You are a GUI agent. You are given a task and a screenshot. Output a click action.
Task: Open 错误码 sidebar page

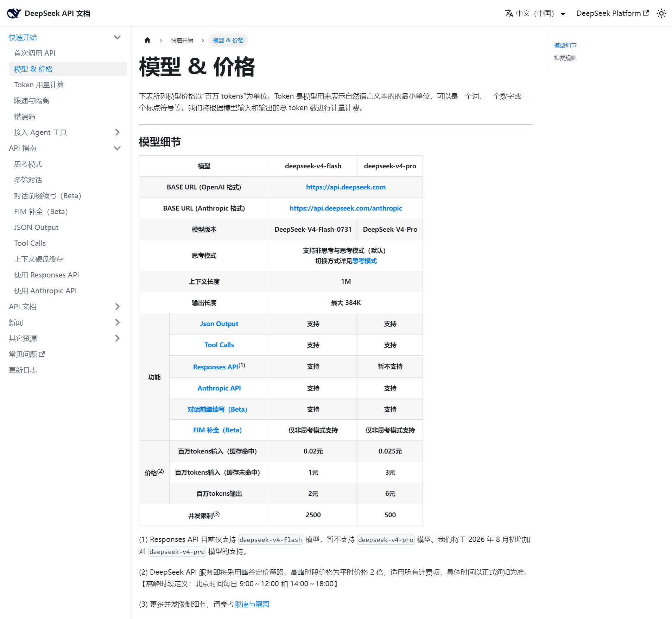tap(68, 117)
